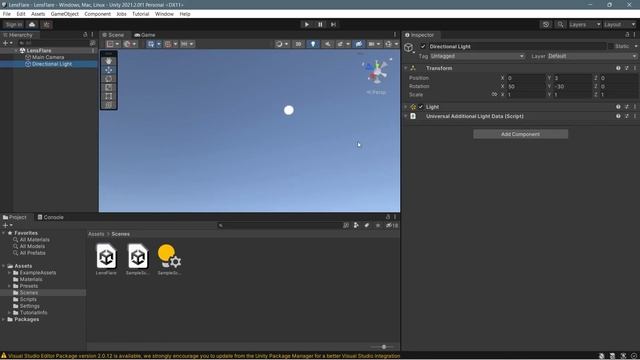Toggle hidden objects visibility button in Scene toolbar
Screen dimensions: 640x360
[x=359, y=44]
